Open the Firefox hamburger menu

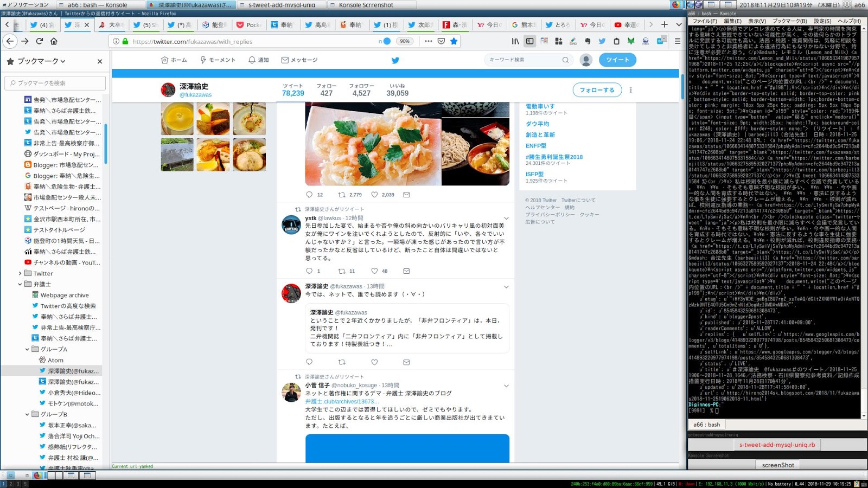678,41
